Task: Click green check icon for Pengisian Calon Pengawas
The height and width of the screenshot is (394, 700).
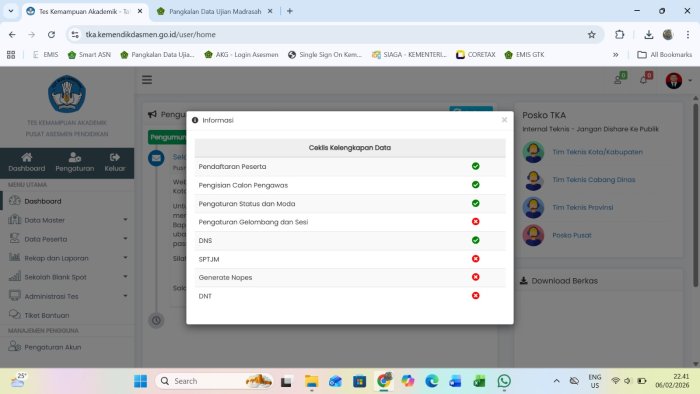Action: coord(475,185)
